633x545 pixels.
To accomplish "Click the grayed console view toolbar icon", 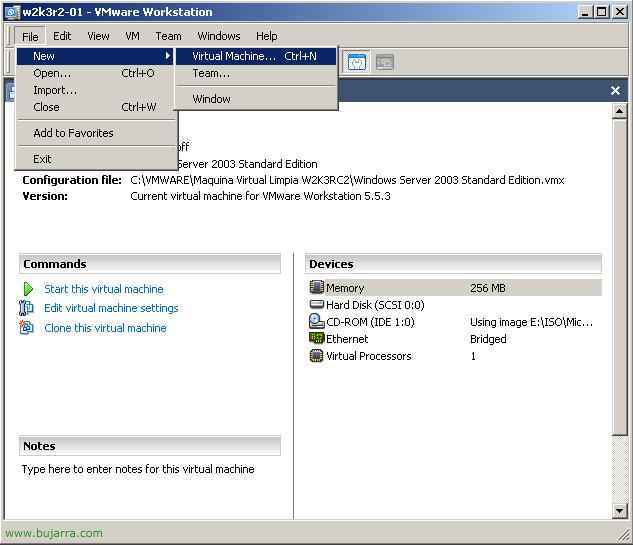I will click(x=384, y=62).
